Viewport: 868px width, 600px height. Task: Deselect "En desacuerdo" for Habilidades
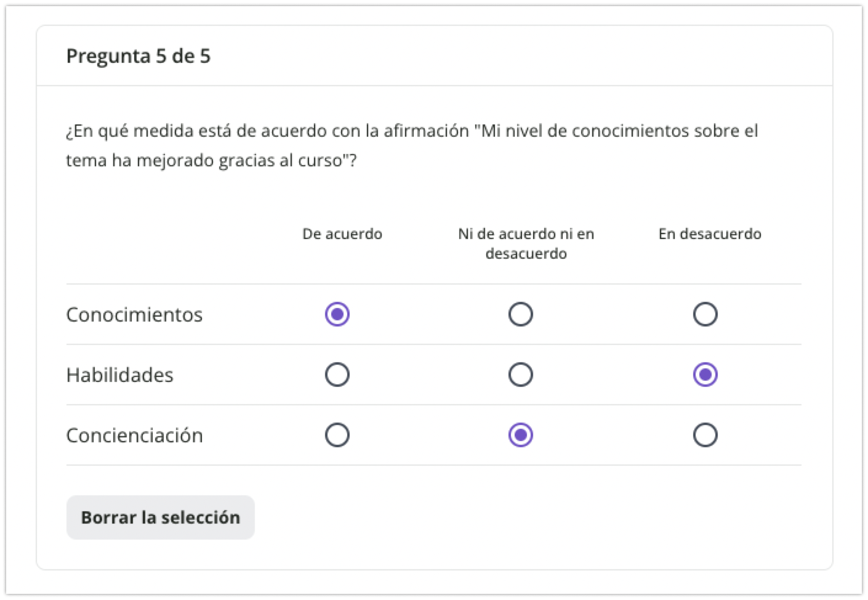pos(705,374)
